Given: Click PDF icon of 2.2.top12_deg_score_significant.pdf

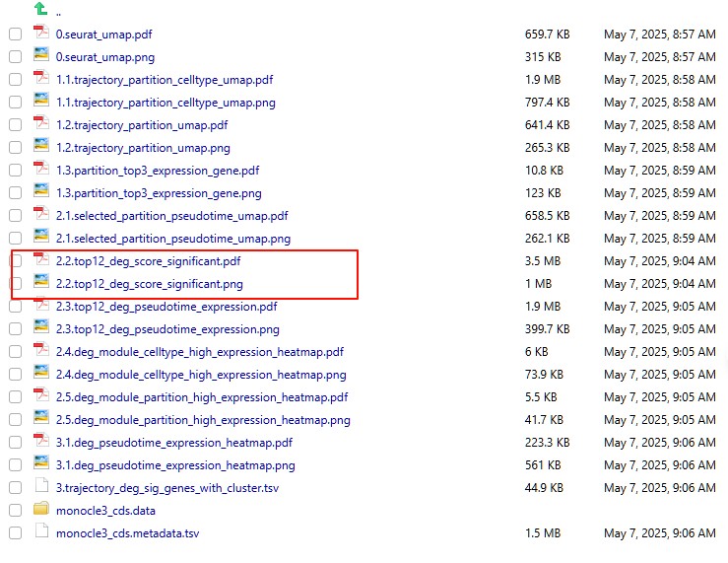Looking at the screenshot, I should [x=41, y=259].
